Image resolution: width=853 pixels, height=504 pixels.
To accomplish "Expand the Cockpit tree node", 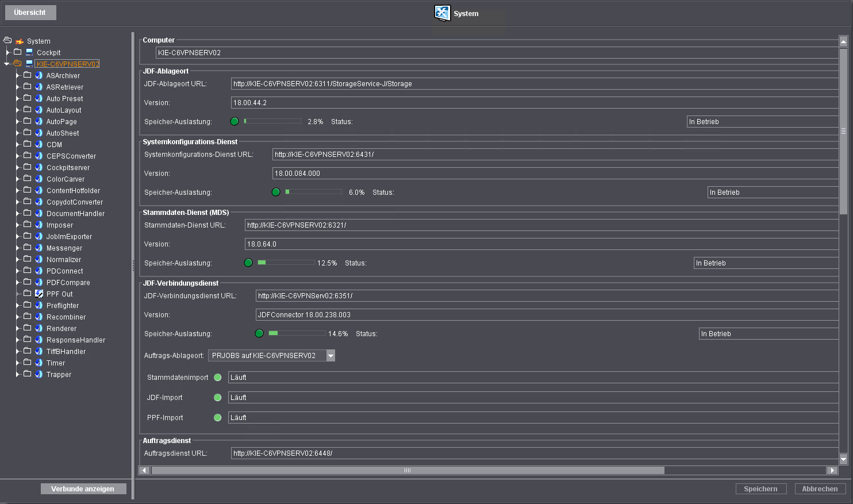I will point(7,52).
